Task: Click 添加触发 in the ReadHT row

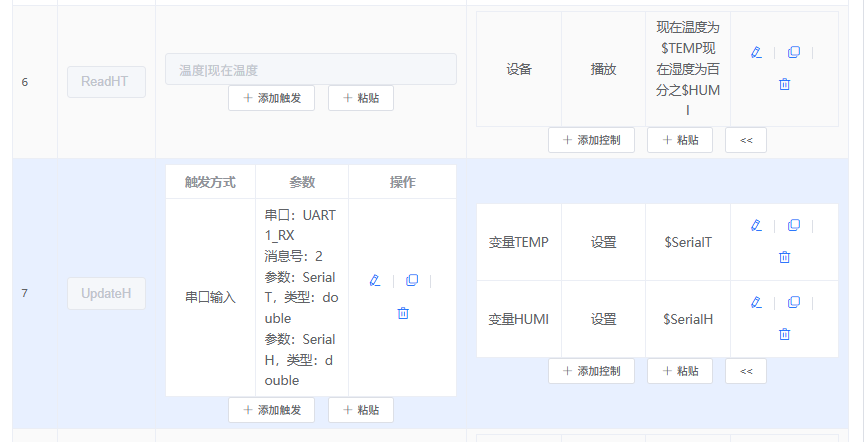Action: [272, 98]
